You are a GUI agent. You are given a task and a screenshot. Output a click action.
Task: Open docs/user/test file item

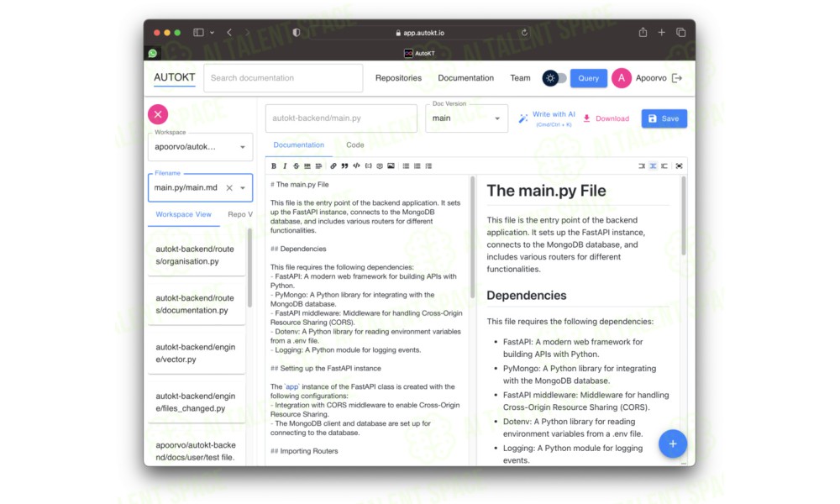(x=197, y=451)
